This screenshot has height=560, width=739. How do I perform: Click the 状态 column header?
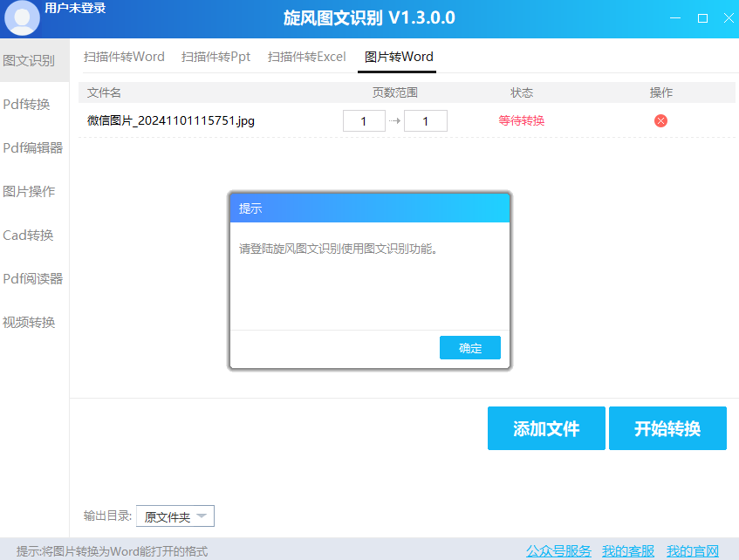521,92
